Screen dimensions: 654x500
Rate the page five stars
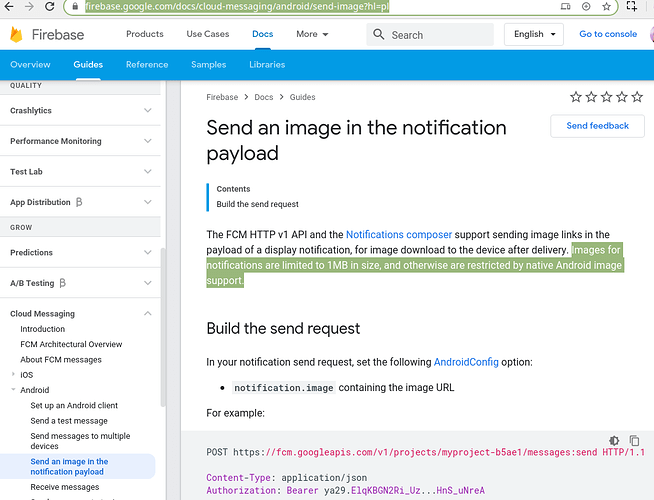637,97
